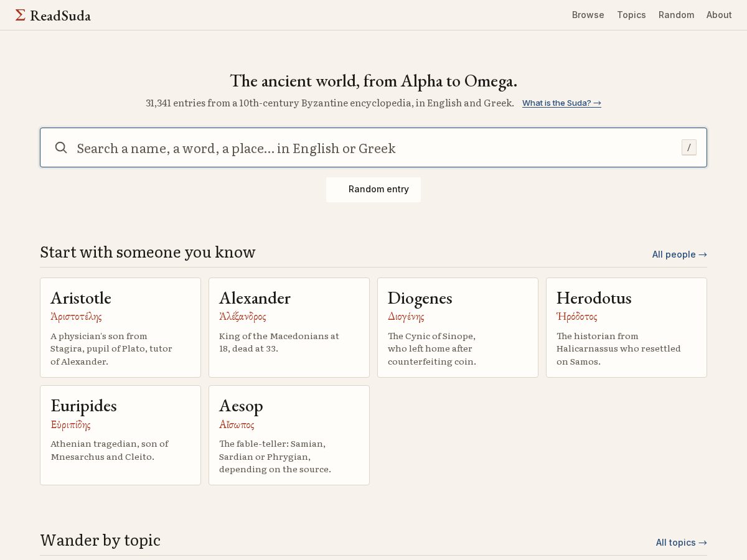The image size is (747, 560).
Task: Open the Euripides card
Action: tap(120, 436)
